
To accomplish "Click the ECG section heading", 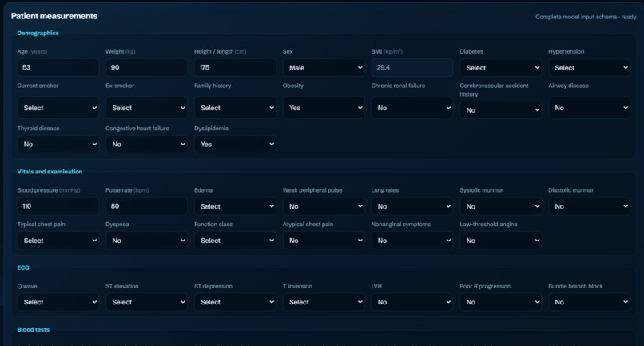I will [x=23, y=268].
